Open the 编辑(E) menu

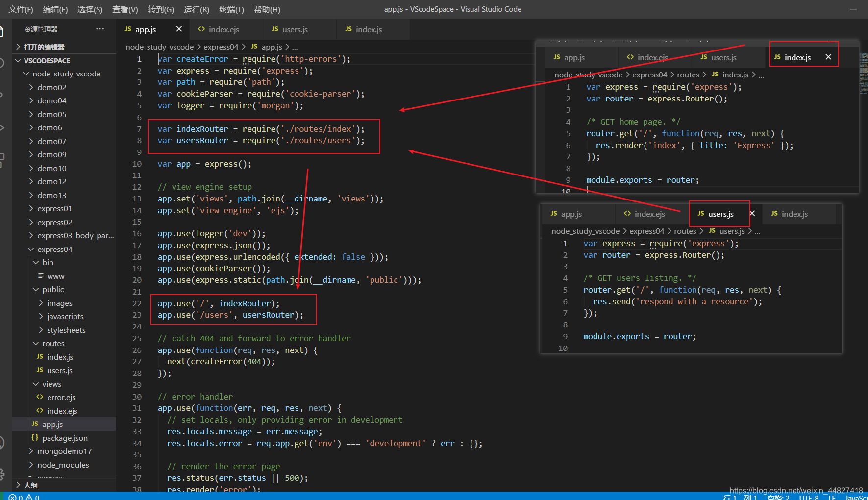click(55, 9)
